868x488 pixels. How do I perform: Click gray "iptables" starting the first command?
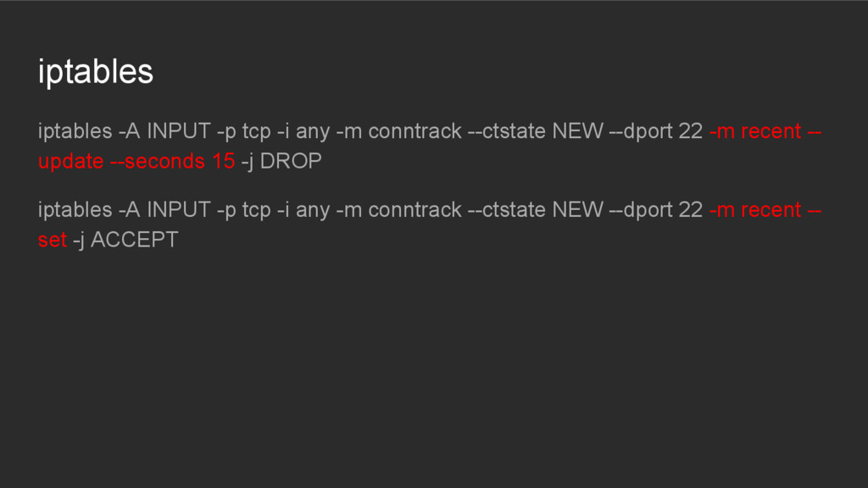tap(75, 131)
